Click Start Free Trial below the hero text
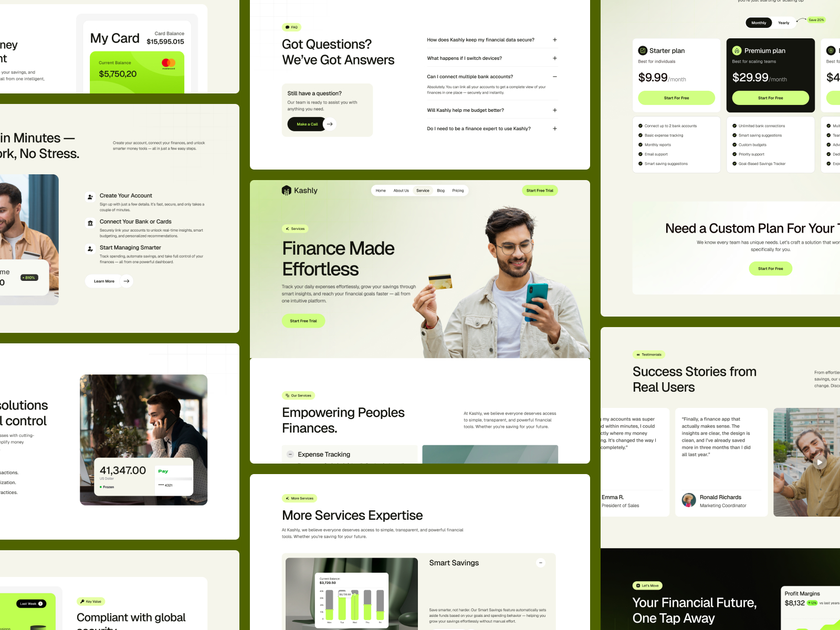 (303, 321)
